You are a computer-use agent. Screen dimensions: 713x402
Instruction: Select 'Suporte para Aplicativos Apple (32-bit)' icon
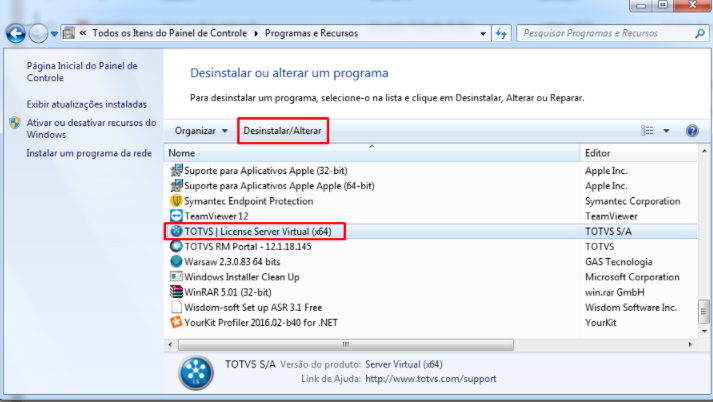176,171
